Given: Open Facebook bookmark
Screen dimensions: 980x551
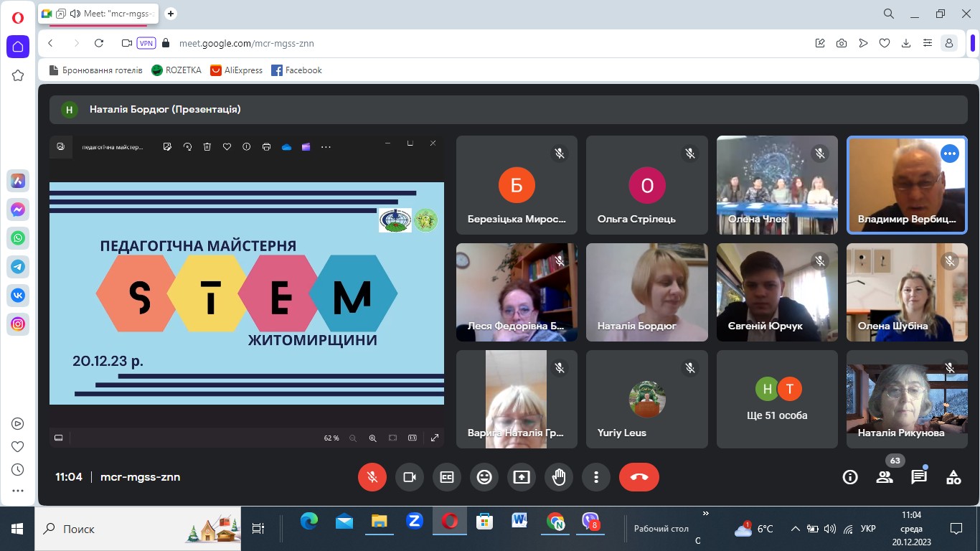Looking at the screenshot, I should point(297,70).
